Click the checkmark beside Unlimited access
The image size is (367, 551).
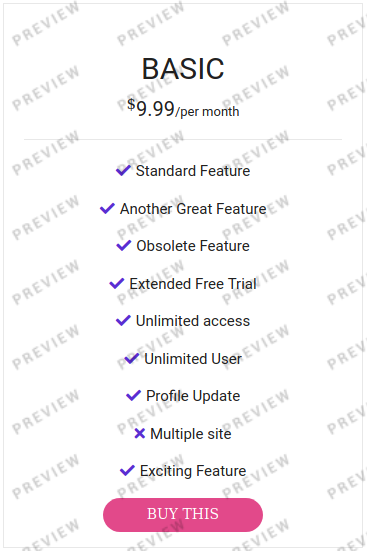(123, 320)
